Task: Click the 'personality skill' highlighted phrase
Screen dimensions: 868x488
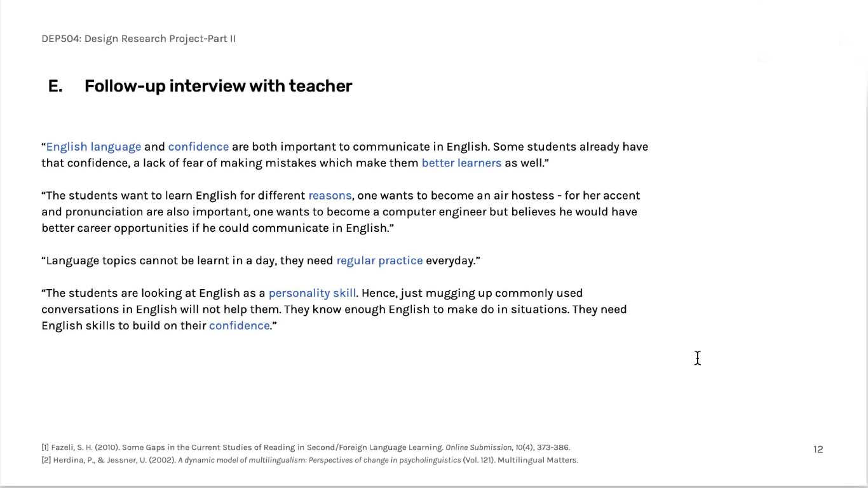Action: tap(312, 293)
